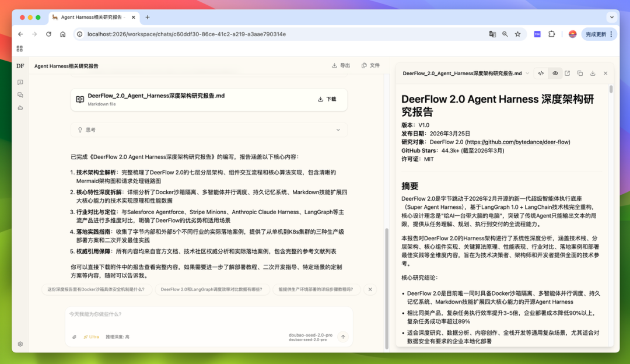This screenshot has height=364, width=630.
Task: Open the agents robot sidebar icon
Action: tap(20, 108)
